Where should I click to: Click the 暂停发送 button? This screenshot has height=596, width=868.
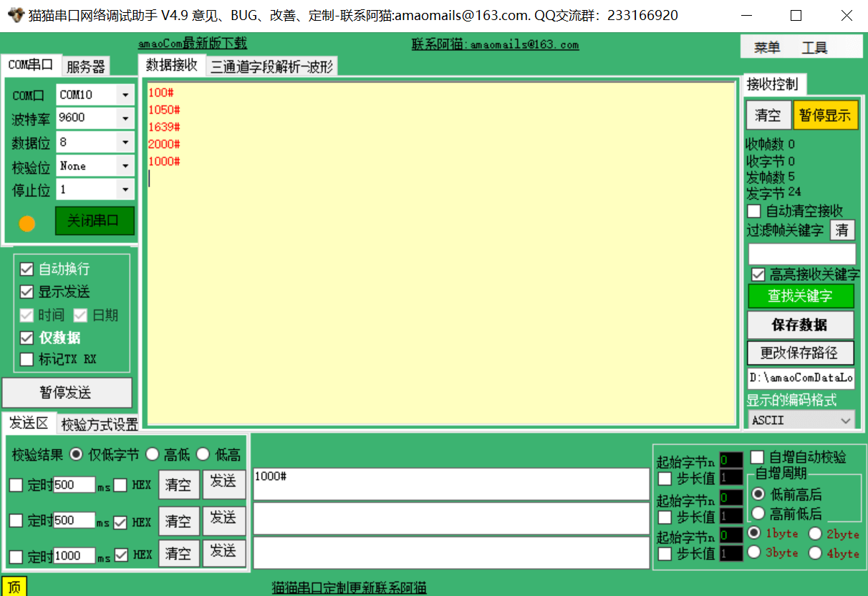67,393
